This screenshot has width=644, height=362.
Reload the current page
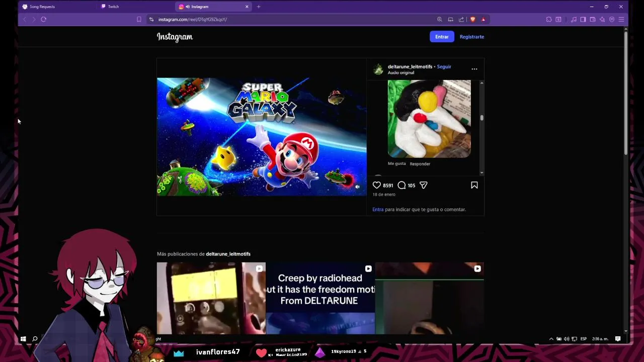click(44, 19)
